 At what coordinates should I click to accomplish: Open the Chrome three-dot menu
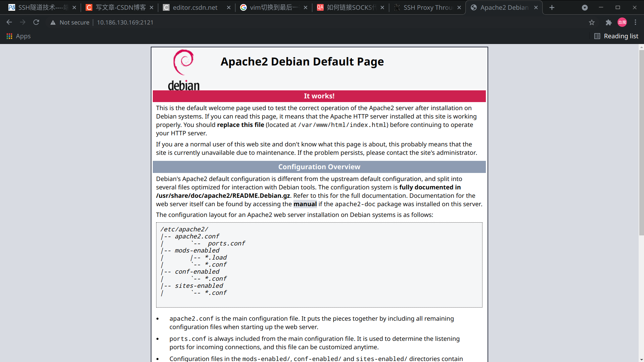(x=635, y=22)
